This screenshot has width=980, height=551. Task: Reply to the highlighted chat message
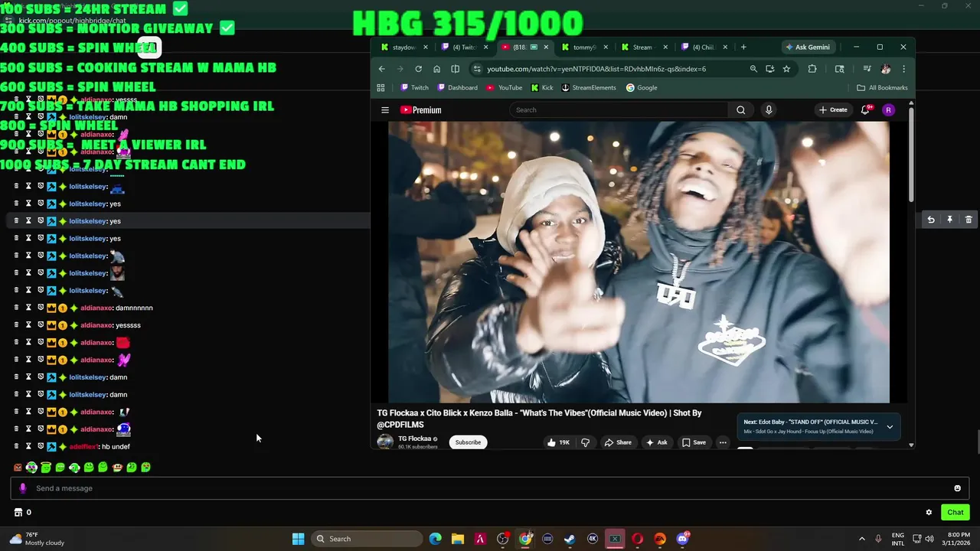(x=931, y=220)
